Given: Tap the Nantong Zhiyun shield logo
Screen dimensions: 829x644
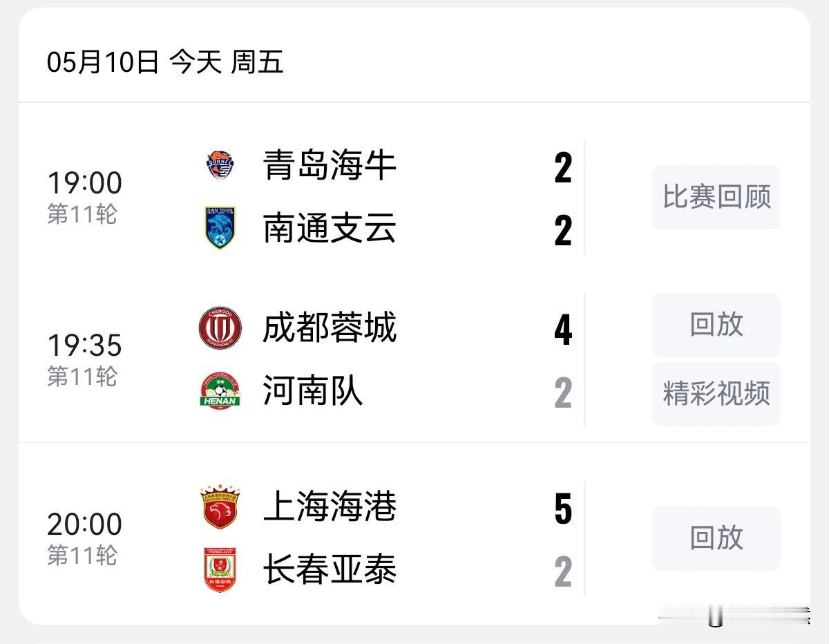Looking at the screenshot, I should point(220,227).
